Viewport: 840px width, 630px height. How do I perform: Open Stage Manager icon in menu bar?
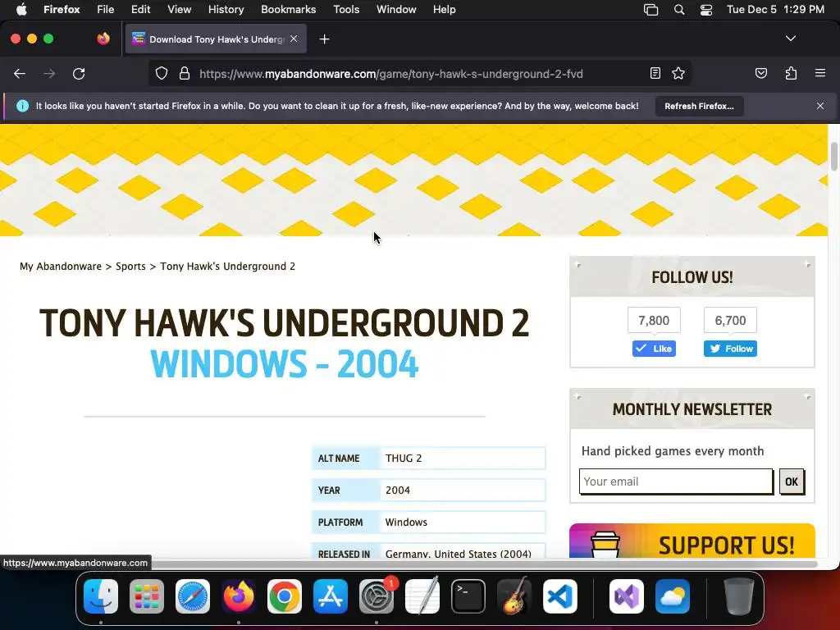pos(651,10)
